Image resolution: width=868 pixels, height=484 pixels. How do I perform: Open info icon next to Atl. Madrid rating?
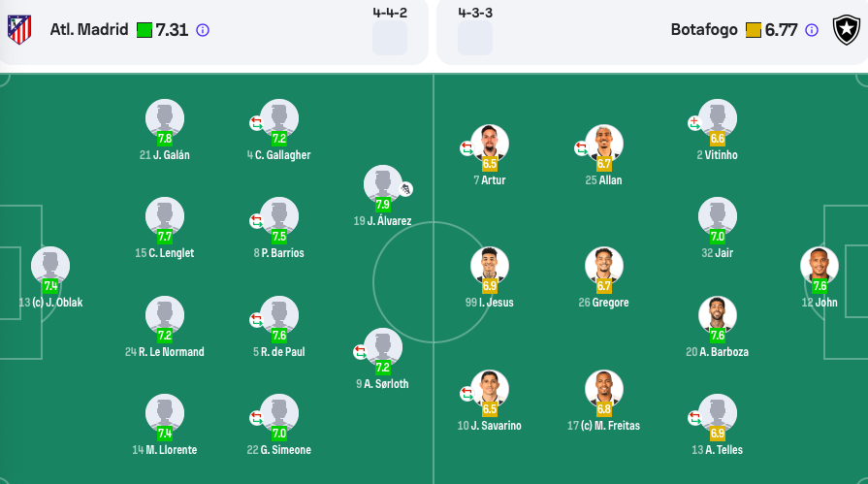(x=203, y=30)
